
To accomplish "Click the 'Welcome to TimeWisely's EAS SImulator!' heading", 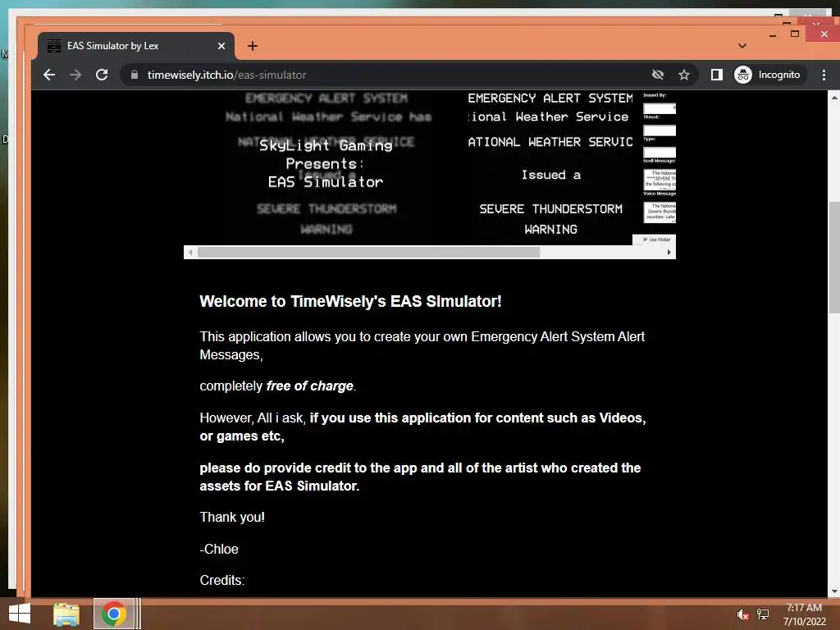I will pyautogui.click(x=350, y=301).
